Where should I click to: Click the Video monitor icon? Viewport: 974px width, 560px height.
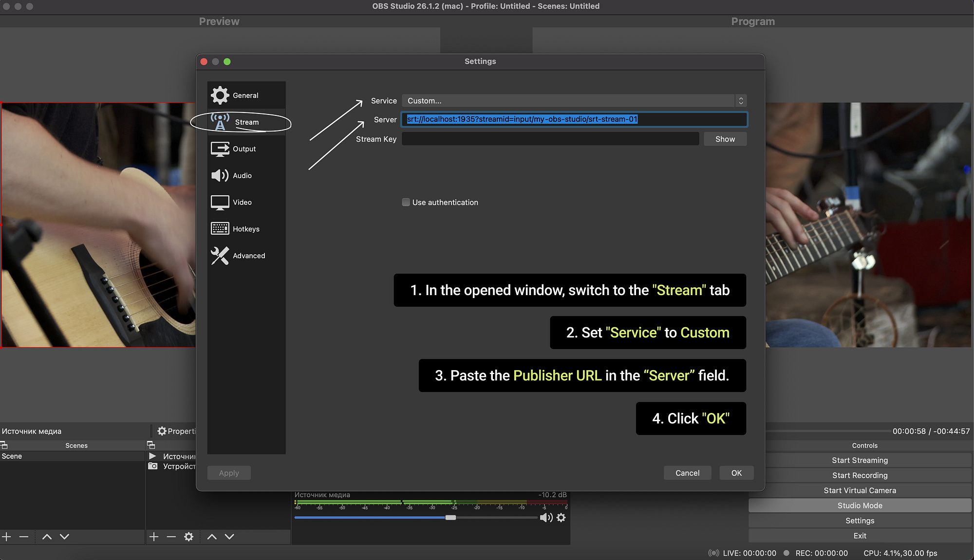click(220, 203)
